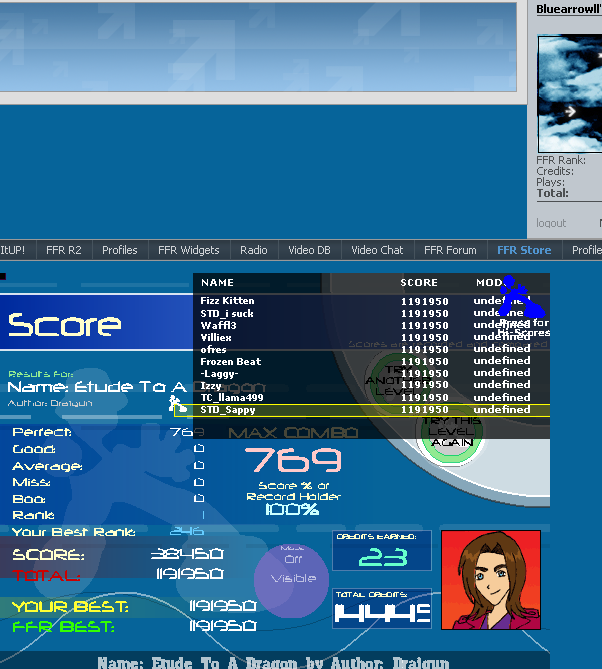The image size is (602, 669).
Task: Click the Bluearrowll username link
Action: [x=568, y=9]
